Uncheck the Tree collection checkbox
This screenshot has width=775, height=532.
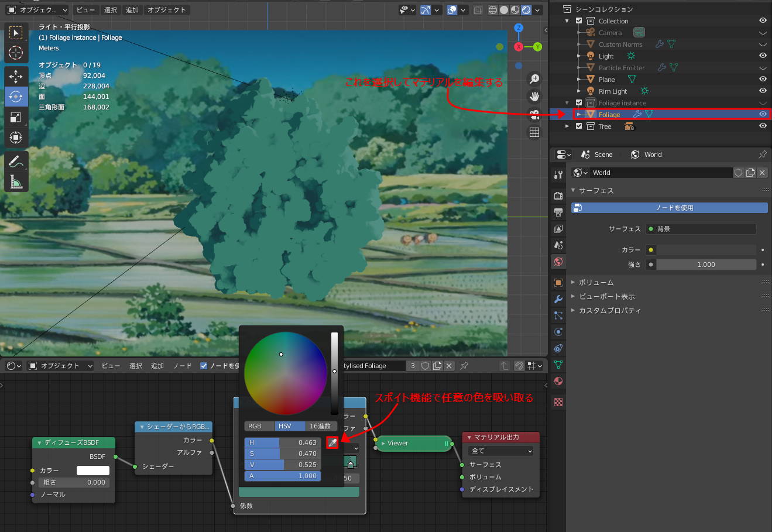pyautogui.click(x=579, y=126)
